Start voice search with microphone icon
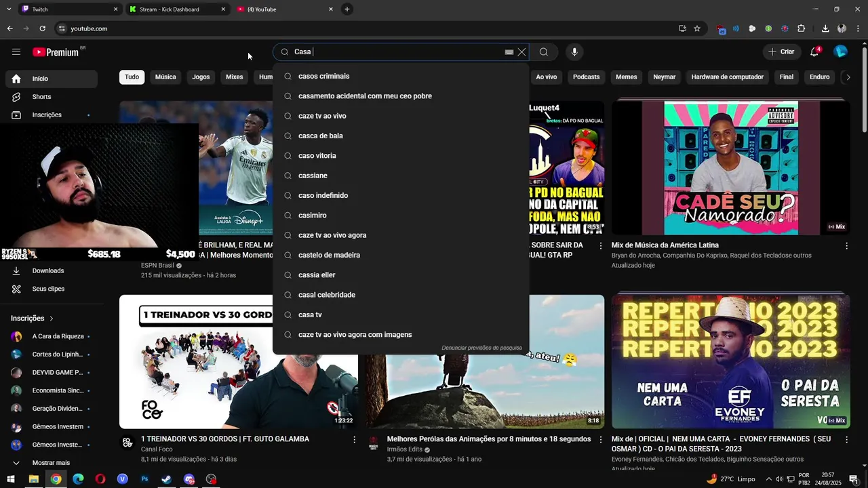 click(574, 52)
